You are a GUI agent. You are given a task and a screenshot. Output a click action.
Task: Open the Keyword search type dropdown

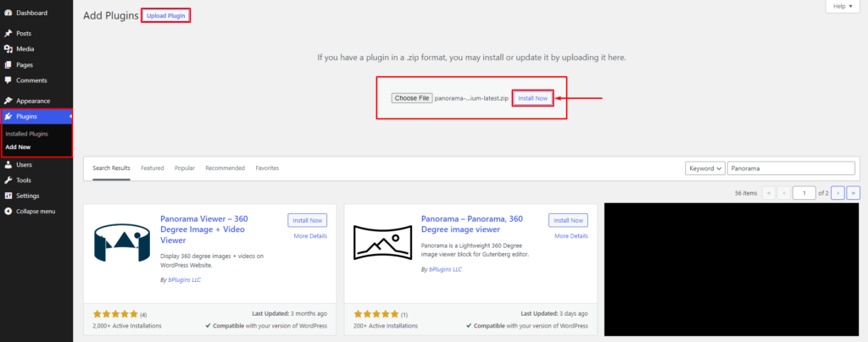pyautogui.click(x=704, y=168)
